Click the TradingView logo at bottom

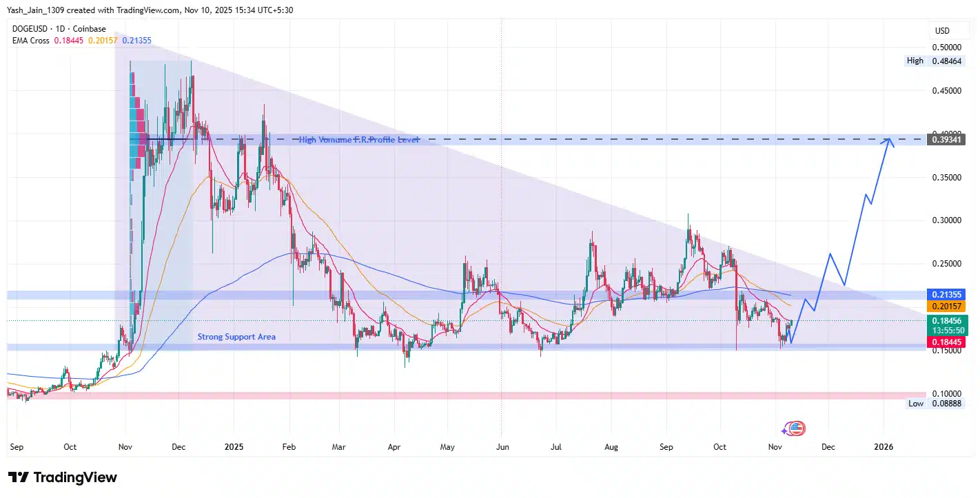63,477
